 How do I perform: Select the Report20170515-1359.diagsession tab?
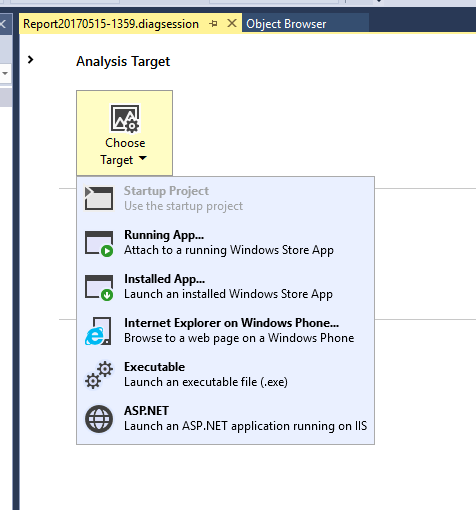[x=111, y=24]
